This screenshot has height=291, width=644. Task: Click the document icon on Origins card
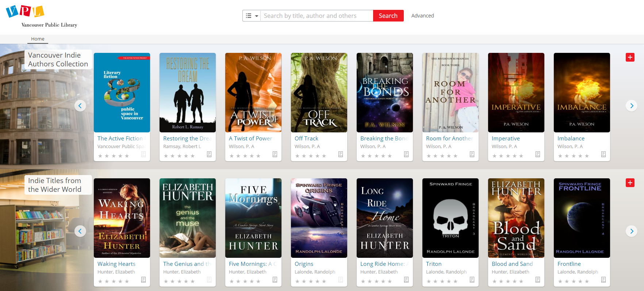click(x=341, y=280)
